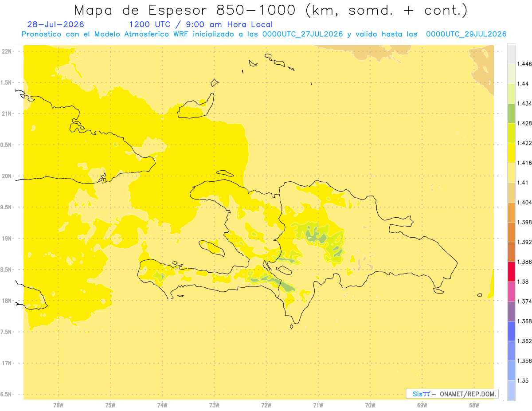Click the '68W' longitude label
The width and height of the screenshot is (532, 411).
pos(474,405)
